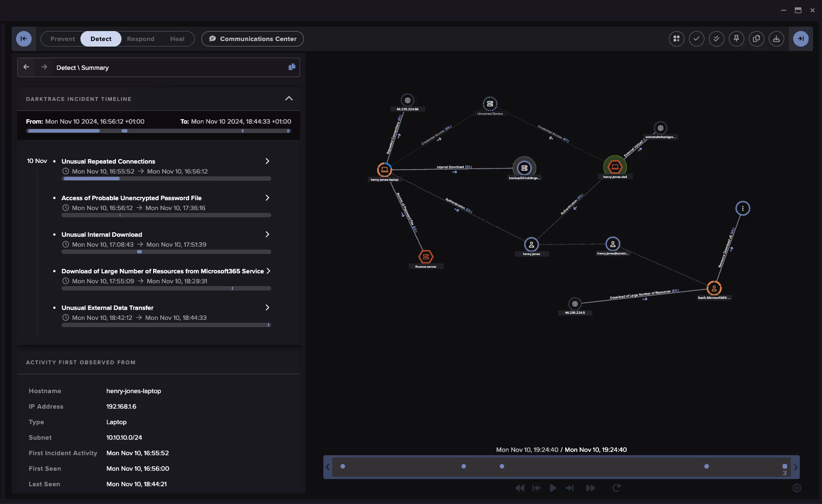Switch to the Respond tab
822x504 pixels.
(x=141, y=39)
